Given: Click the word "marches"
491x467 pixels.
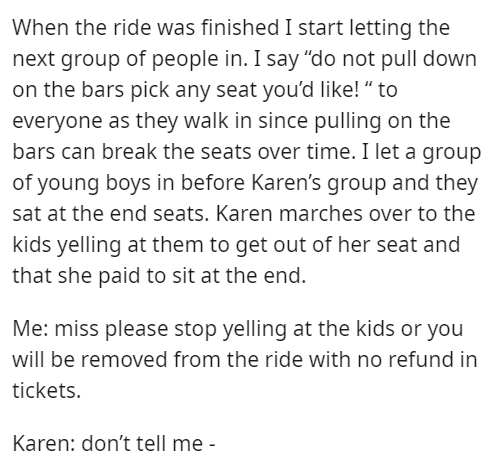Looking at the screenshot, I should coord(321,214).
